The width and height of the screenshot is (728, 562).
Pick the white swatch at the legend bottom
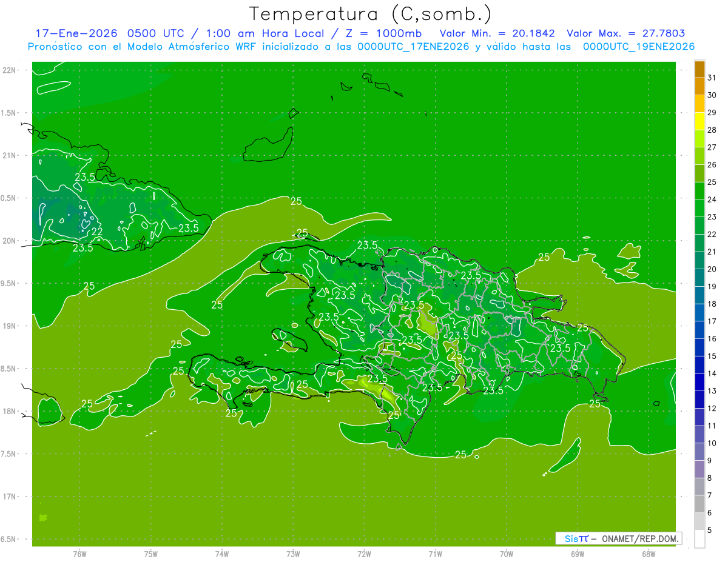click(699, 538)
